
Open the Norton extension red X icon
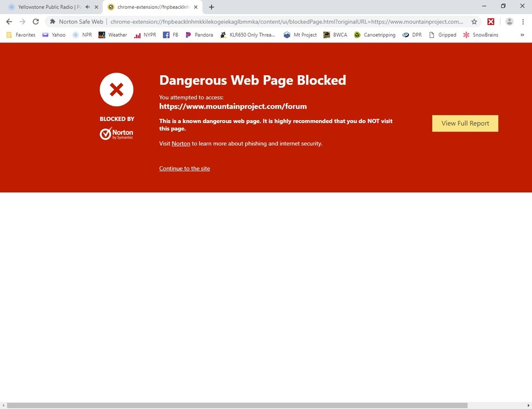point(491,22)
